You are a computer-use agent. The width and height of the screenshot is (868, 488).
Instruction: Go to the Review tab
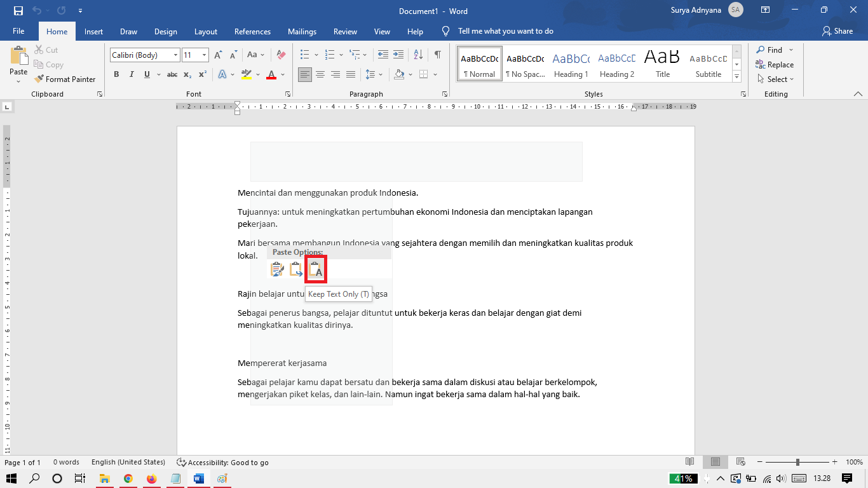[x=345, y=31]
